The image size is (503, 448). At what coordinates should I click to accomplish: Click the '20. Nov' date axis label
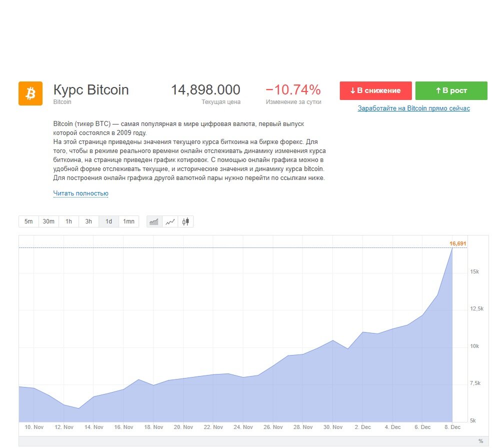coord(183,427)
